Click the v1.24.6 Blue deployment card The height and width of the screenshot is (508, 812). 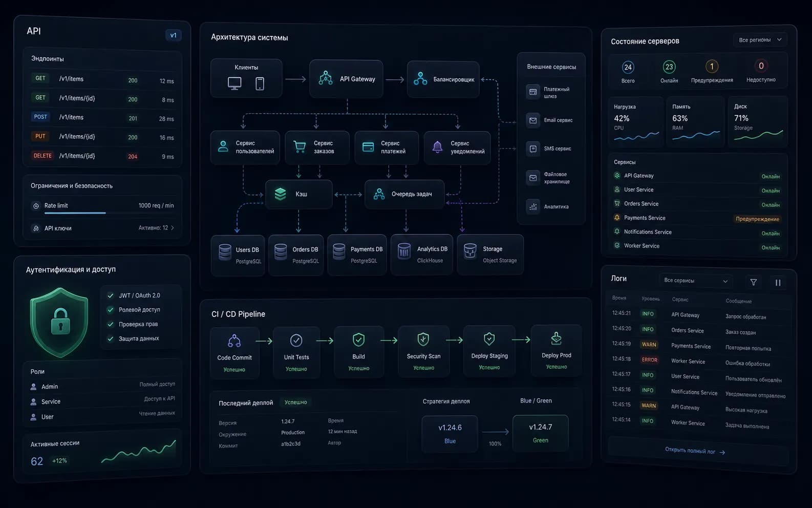pyautogui.click(x=450, y=434)
